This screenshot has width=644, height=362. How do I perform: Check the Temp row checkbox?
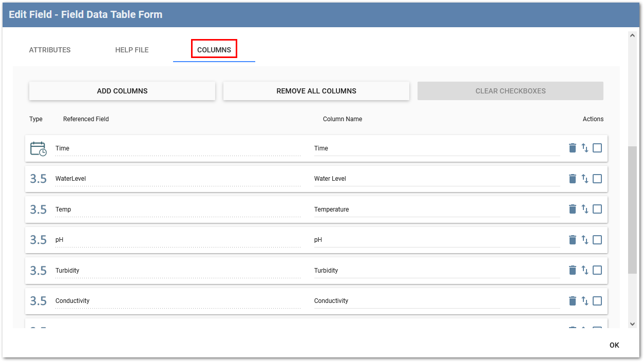pos(597,209)
